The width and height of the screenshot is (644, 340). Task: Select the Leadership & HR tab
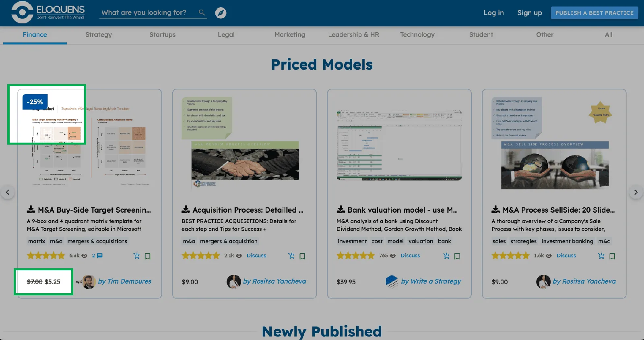click(353, 35)
